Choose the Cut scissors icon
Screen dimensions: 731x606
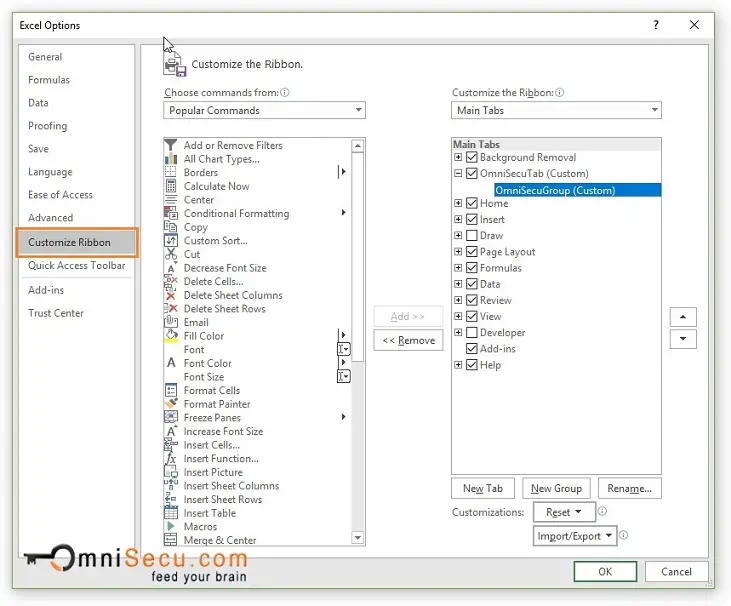pyautogui.click(x=171, y=254)
